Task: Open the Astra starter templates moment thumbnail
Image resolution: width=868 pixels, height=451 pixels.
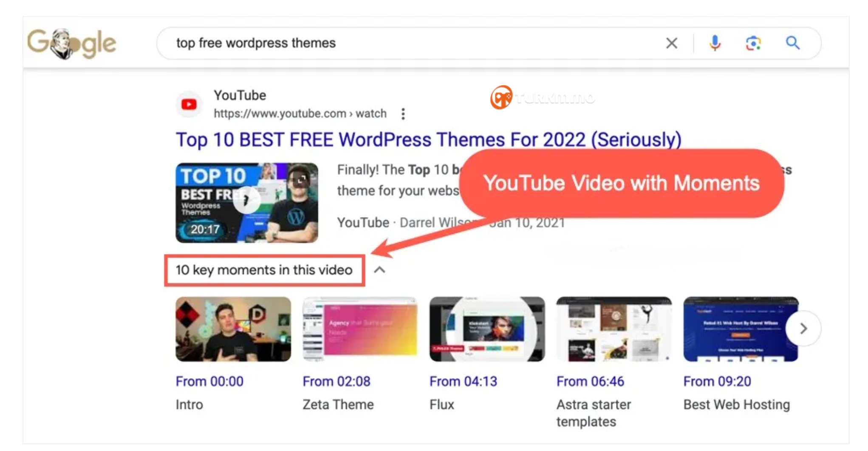Action: click(614, 329)
